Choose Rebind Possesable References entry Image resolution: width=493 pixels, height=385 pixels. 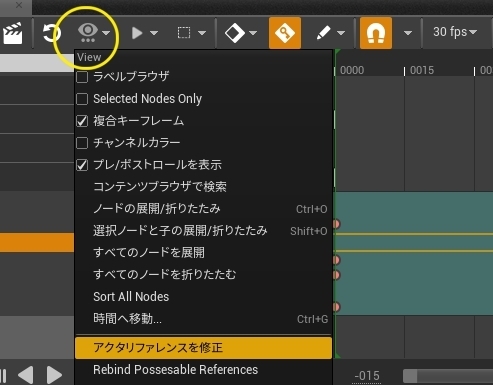click(x=203, y=370)
